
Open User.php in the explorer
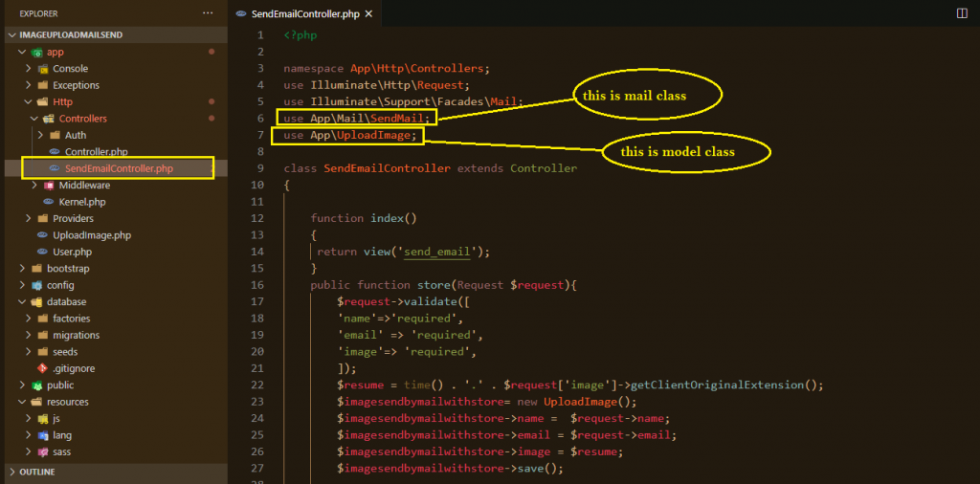coord(72,252)
